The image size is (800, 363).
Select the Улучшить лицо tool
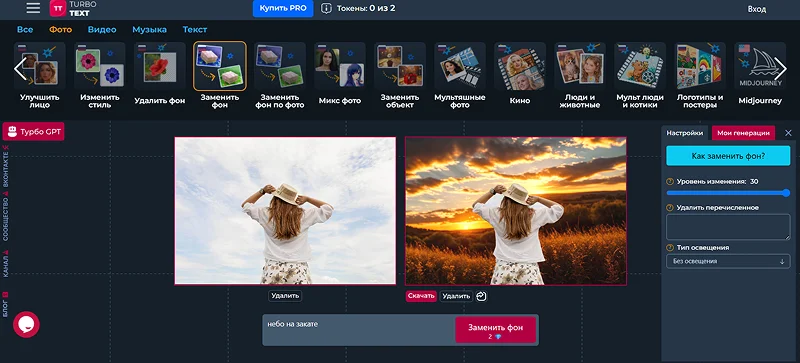[40, 76]
